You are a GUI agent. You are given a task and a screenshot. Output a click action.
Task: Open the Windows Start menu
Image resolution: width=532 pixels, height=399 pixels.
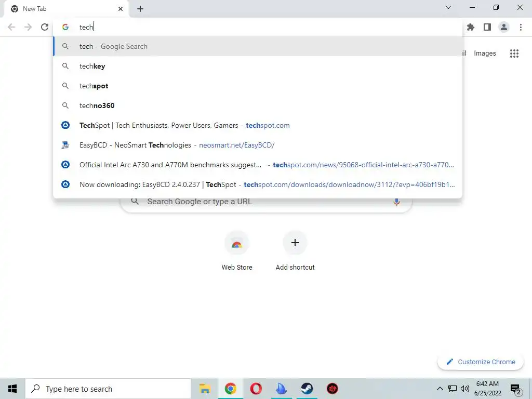[12, 389]
